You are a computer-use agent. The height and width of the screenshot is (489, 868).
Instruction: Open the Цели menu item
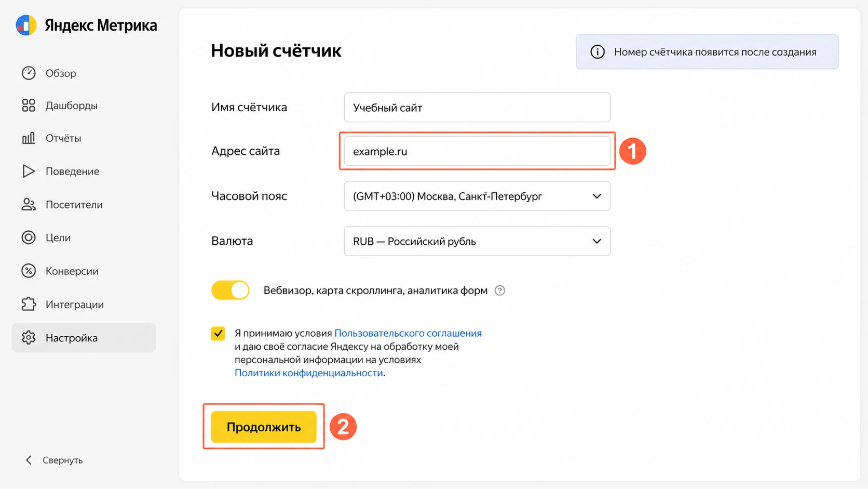[x=84, y=237]
